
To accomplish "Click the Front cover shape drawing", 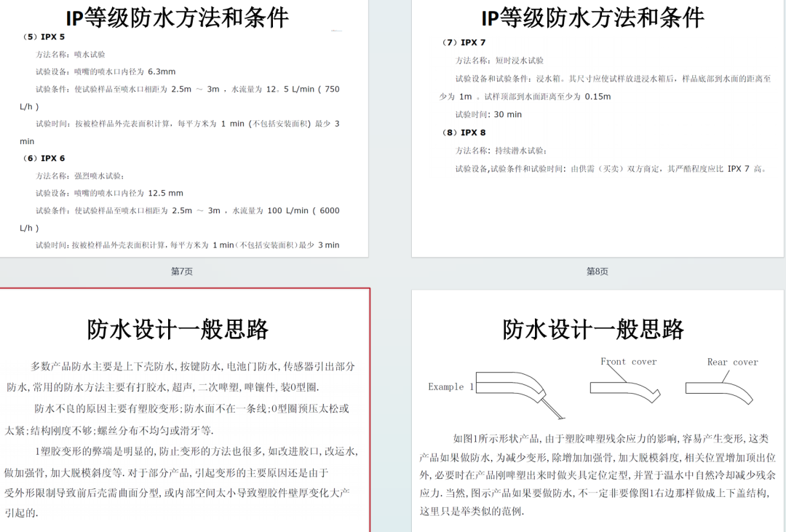I will (624, 389).
